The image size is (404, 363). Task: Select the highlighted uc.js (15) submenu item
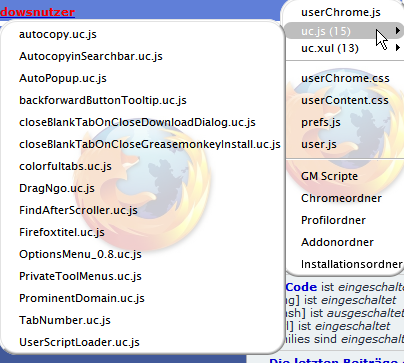(x=343, y=31)
